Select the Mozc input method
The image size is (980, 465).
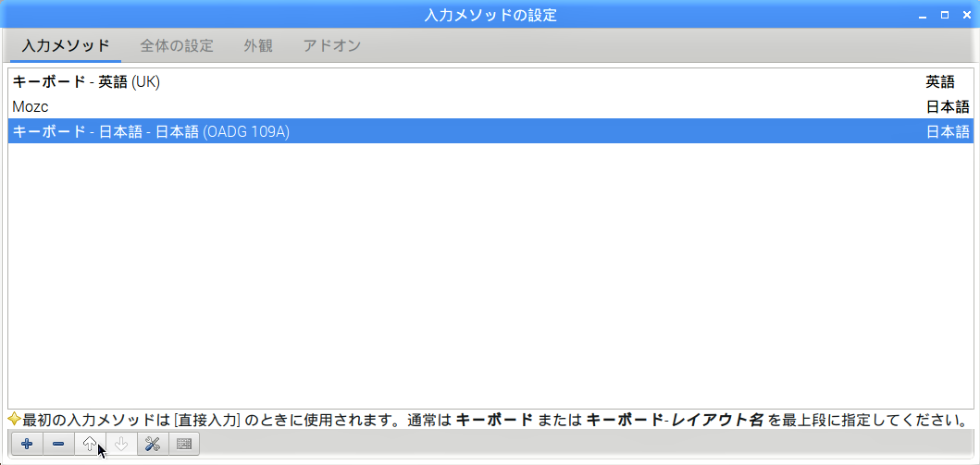[31, 106]
